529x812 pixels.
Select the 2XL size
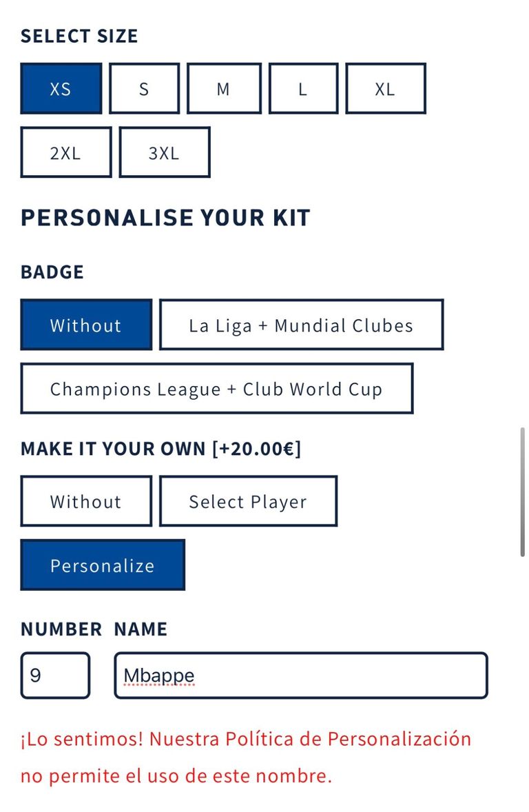pyautogui.click(x=65, y=152)
